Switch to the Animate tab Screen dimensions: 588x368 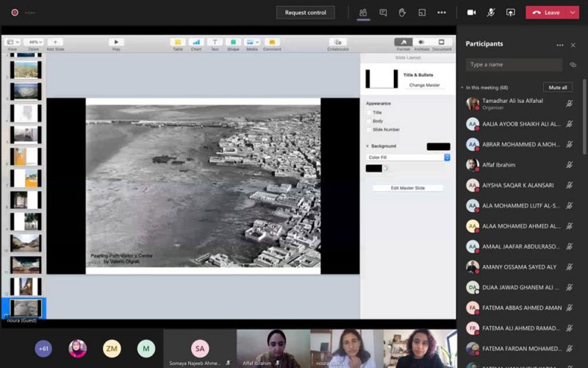point(421,42)
